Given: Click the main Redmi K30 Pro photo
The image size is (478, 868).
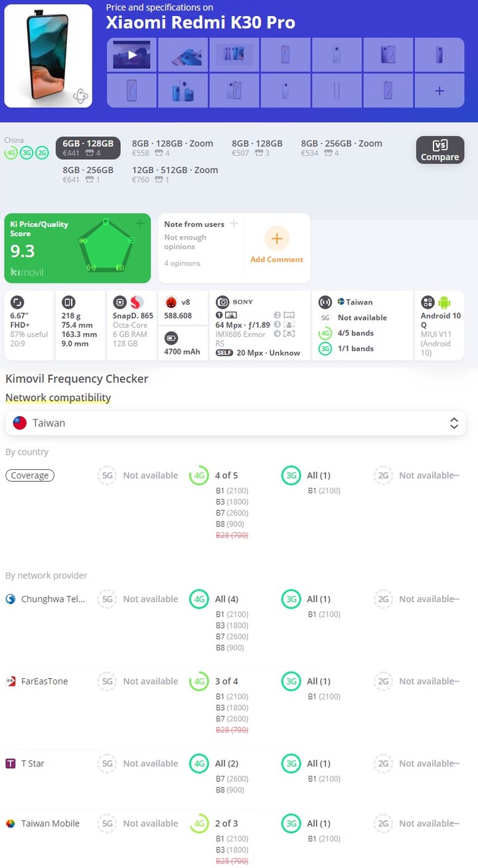Looking at the screenshot, I should point(48,56).
